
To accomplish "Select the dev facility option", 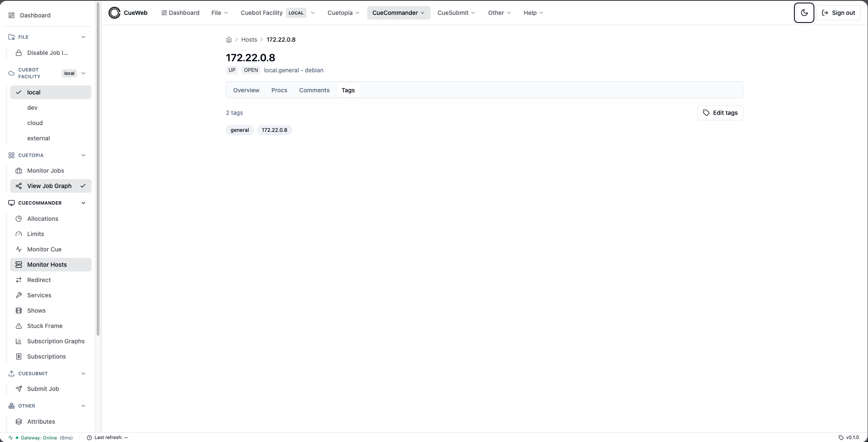I will pos(51,108).
